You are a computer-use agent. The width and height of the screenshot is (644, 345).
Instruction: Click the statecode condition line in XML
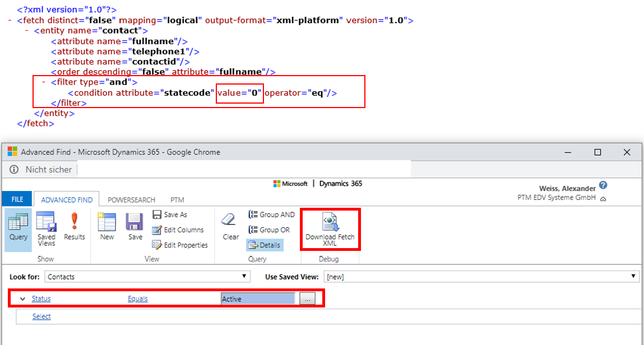tap(202, 93)
